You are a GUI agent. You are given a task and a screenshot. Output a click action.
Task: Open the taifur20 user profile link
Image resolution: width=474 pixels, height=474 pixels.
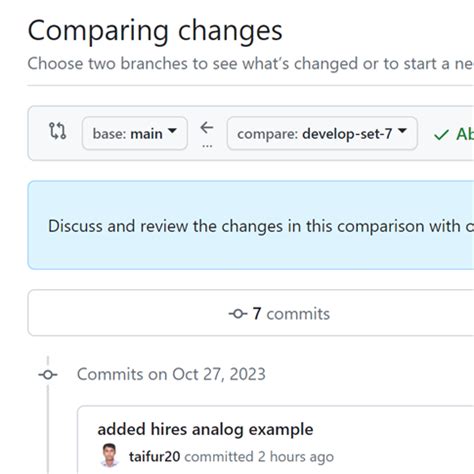pyautogui.click(x=155, y=456)
